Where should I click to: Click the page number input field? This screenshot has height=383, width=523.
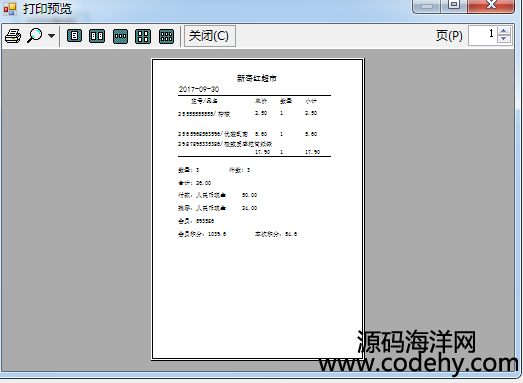click(x=482, y=35)
